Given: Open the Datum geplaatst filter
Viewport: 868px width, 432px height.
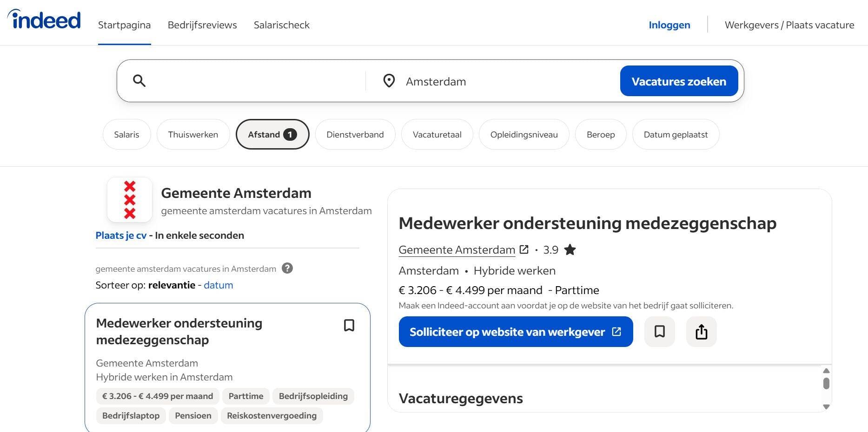Looking at the screenshot, I should (676, 134).
